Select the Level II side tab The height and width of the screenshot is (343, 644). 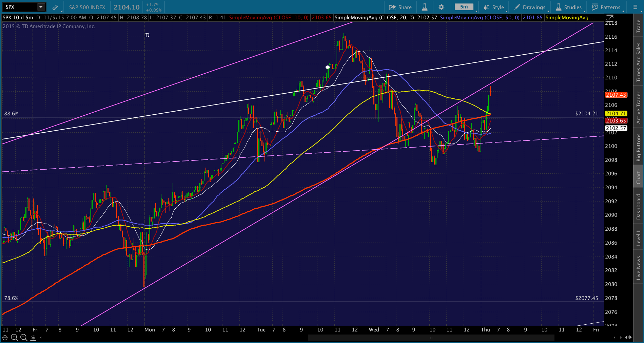coord(639,237)
